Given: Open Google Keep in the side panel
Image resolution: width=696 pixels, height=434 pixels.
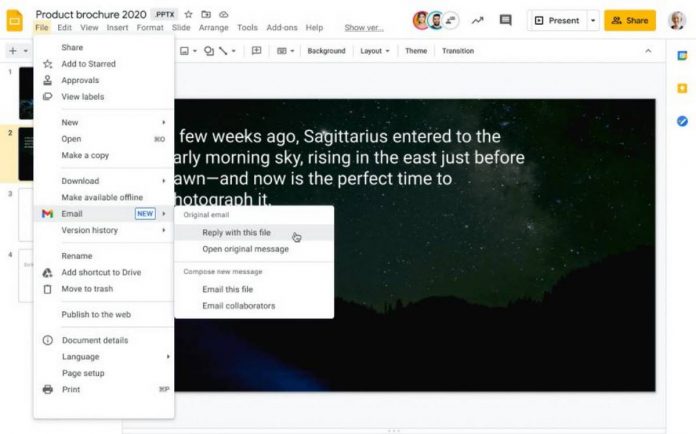Looking at the screenshot, I should (x=682, y=88).
